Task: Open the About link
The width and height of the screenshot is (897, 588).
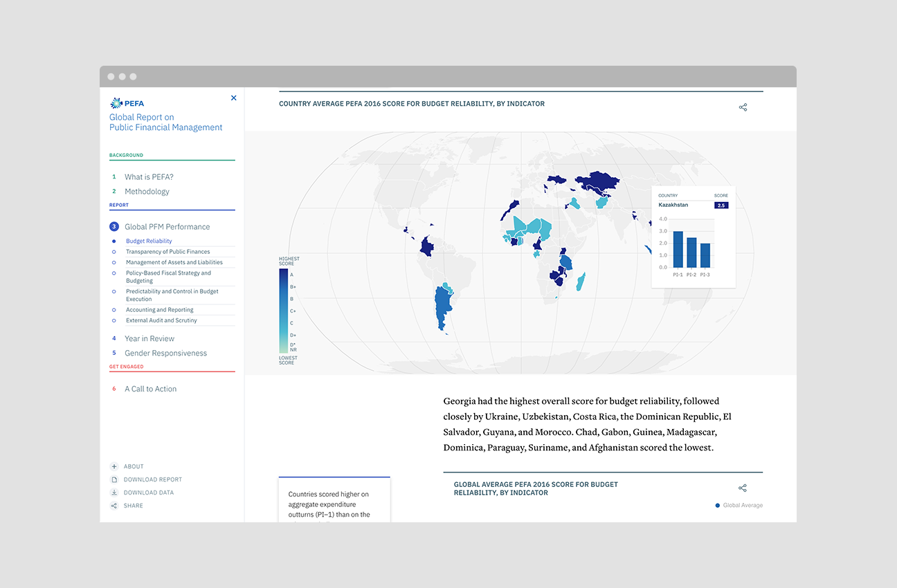Action: [x=134, y=466]
